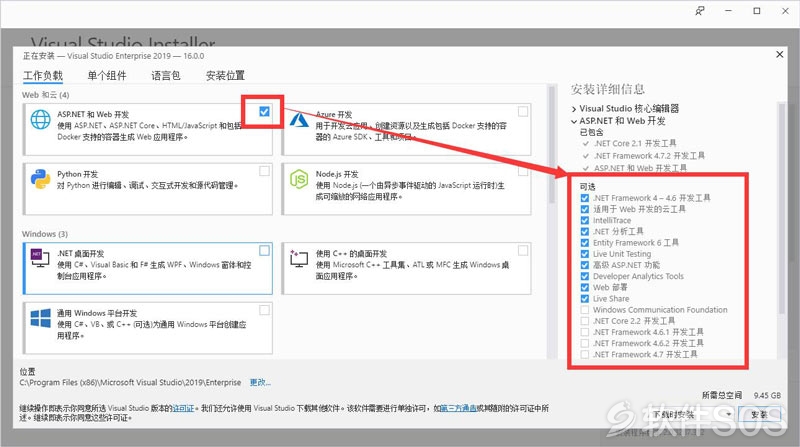Image resolution: width=800 pixels, height=447 pixels.
Task: Close the workload installation dialog
Action: click(780, 54)
